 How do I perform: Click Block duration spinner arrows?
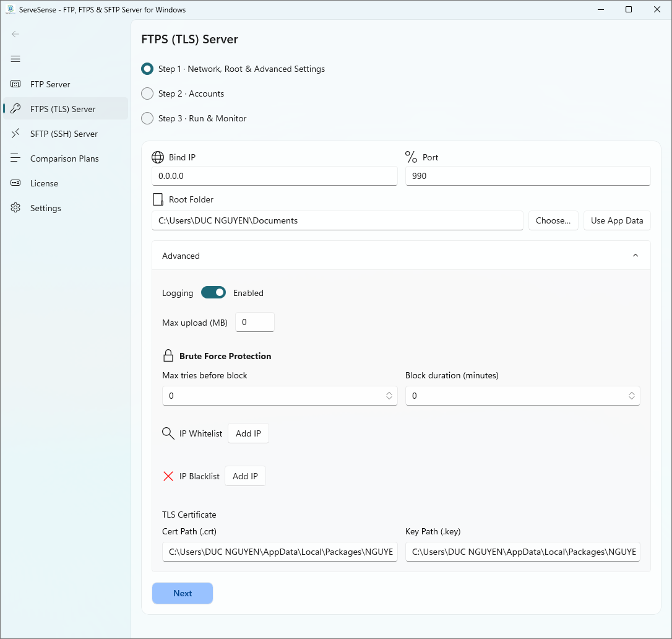(x=632, y=396)
